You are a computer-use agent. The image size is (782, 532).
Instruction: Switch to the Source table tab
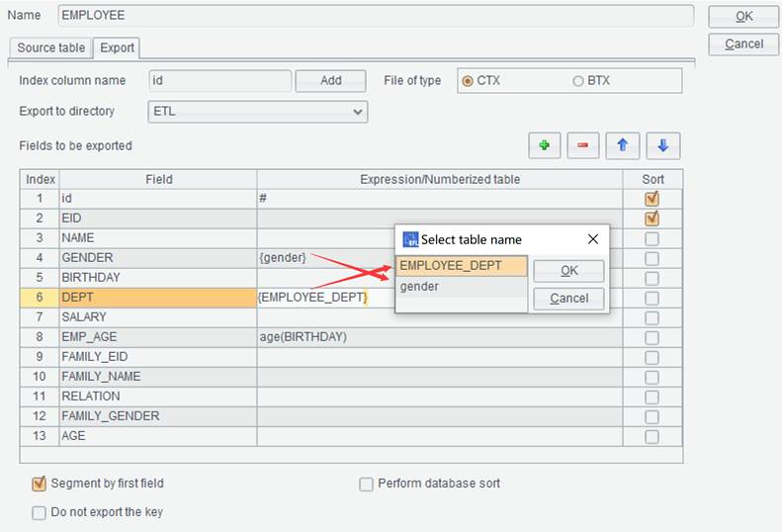[x=50, y=47]
